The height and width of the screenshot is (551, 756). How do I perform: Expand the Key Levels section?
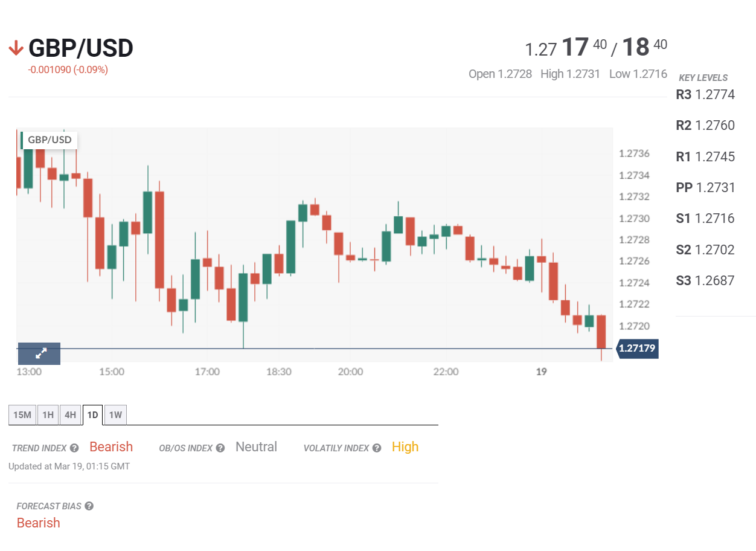pos(702,77)
